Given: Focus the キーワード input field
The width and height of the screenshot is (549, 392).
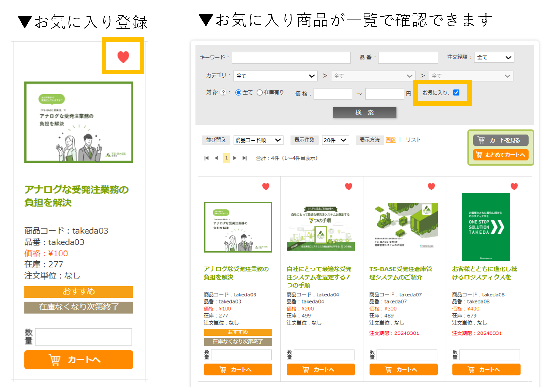Looking at the screenshot, I should pos(291,58).
